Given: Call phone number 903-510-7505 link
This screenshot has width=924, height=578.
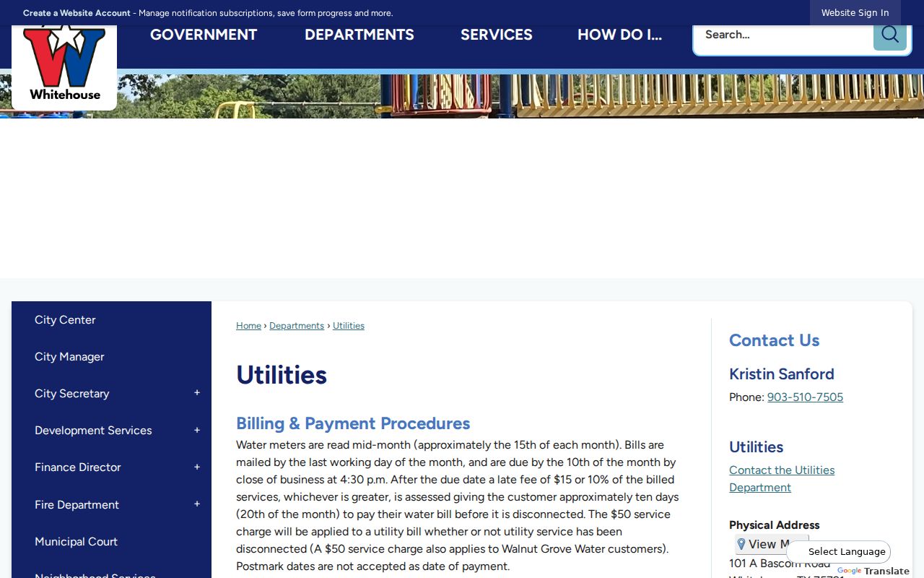Looking at the screenshot, I should (805, 397).
